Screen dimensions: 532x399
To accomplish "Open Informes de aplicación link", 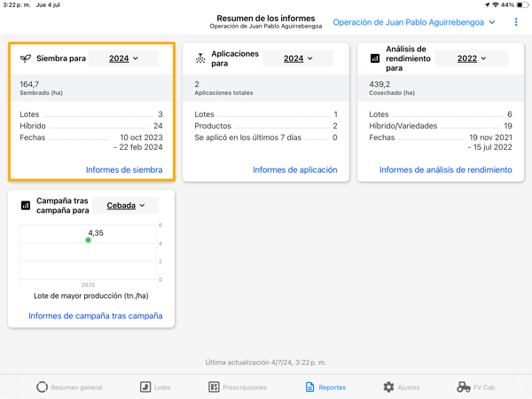I will tap(295, 169).
